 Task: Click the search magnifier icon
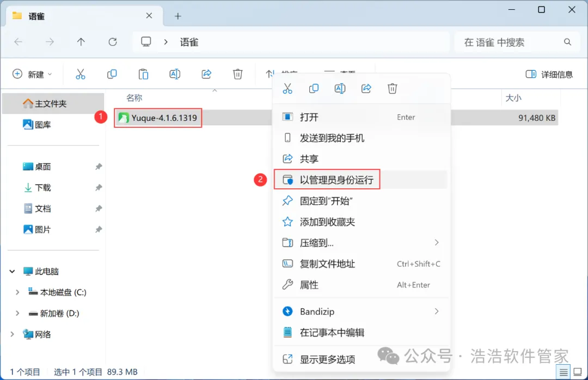click(x=568, y=42)
